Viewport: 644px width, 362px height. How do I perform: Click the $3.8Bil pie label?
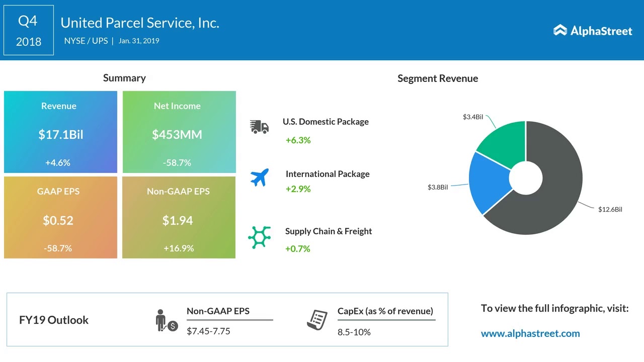(x=438, y=187)
